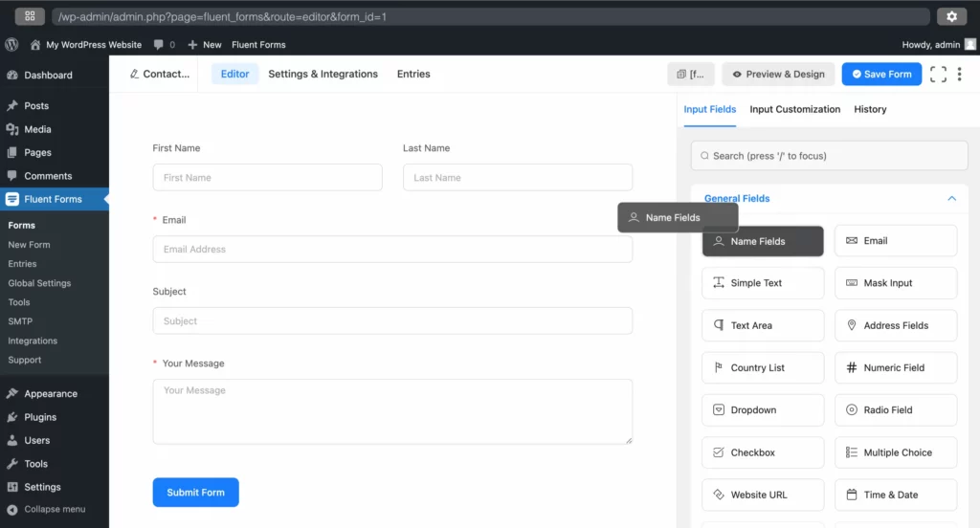
Task: Add the Radio Field element
Action: tap(896, 410)
